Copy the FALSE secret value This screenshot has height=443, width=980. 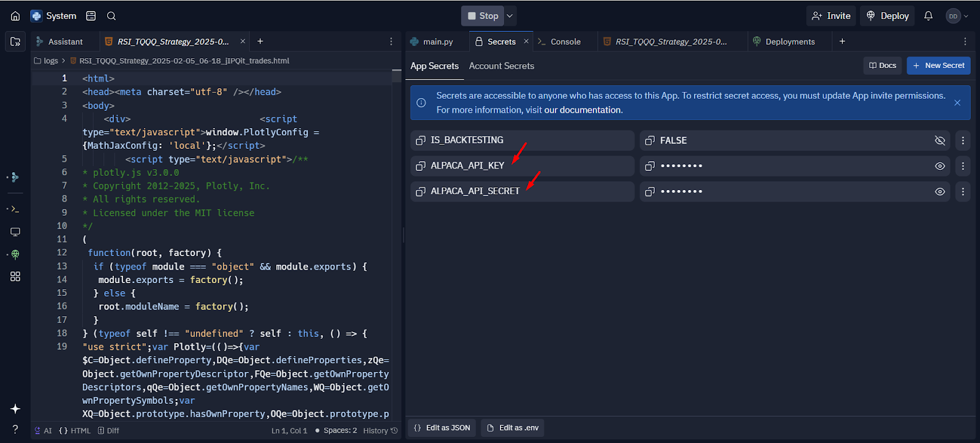650,140
